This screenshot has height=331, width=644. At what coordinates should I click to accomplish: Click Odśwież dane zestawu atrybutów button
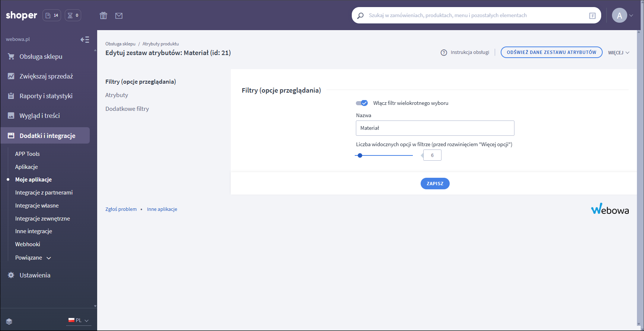(x=551, y=52)
